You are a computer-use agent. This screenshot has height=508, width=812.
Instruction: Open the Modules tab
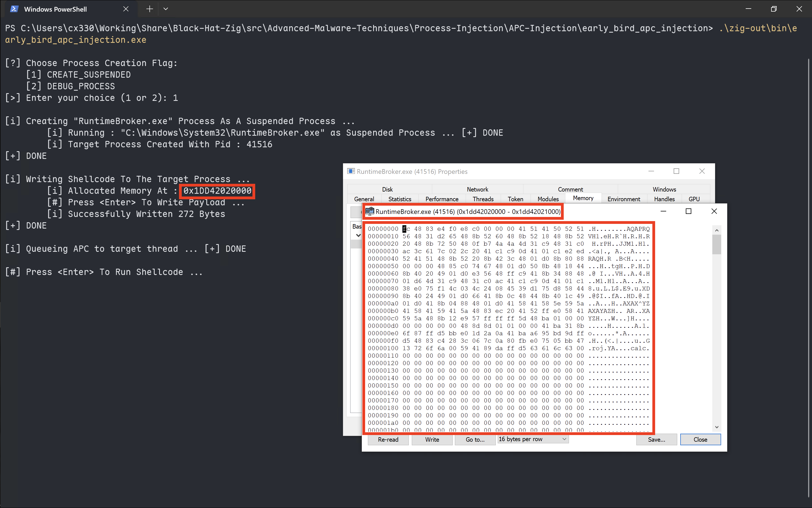click(548, 199)
